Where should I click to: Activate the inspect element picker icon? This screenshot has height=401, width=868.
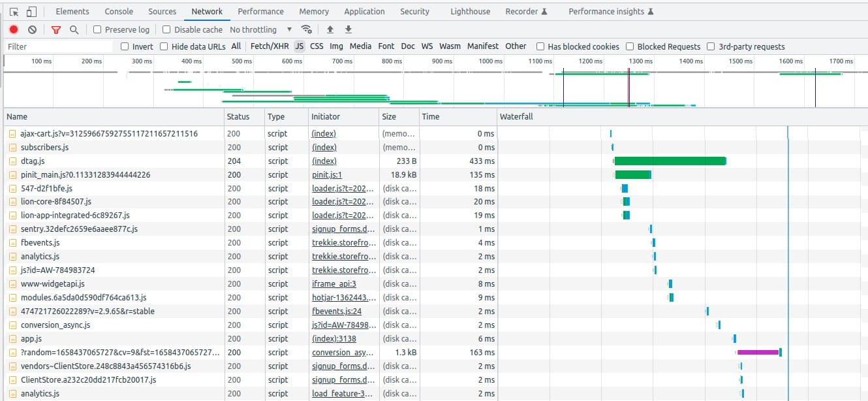(14, 12)
